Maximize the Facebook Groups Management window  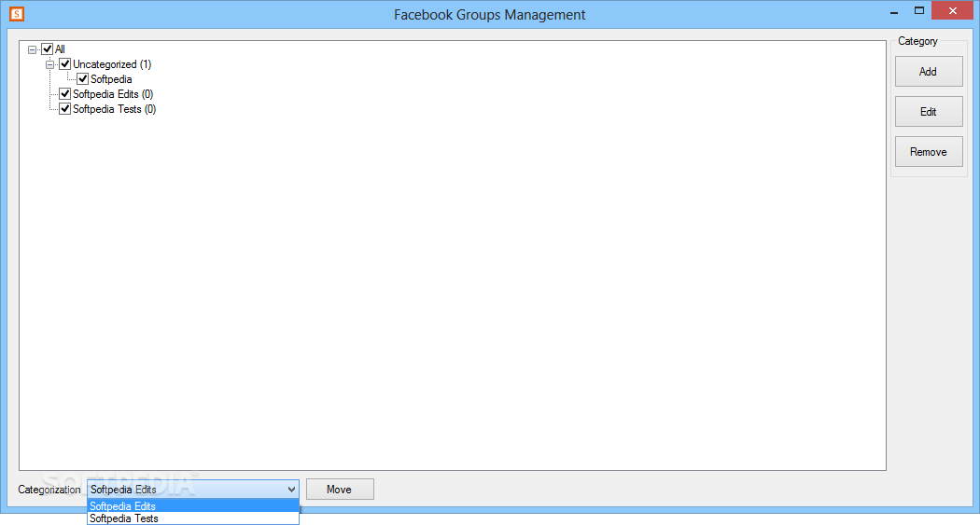point(918,10)
